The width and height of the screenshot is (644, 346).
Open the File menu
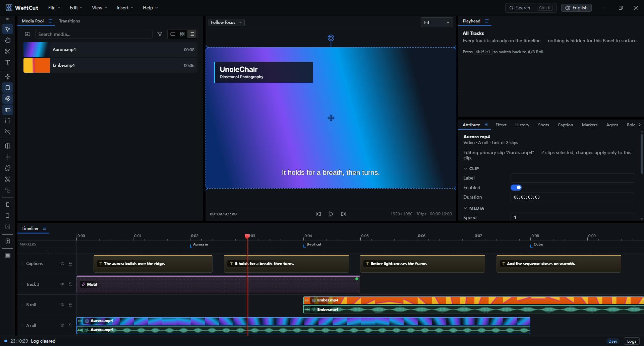coord(54,8)
